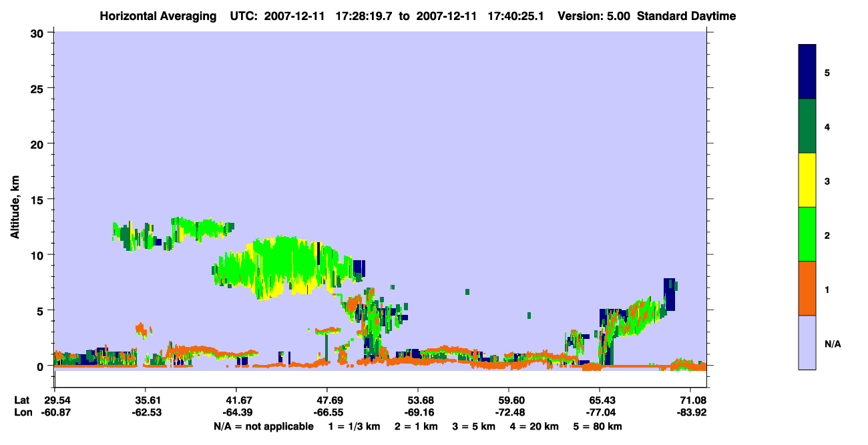Click the lavender N/A color bar segment
The image size is (868, 445).
(807, 342)
